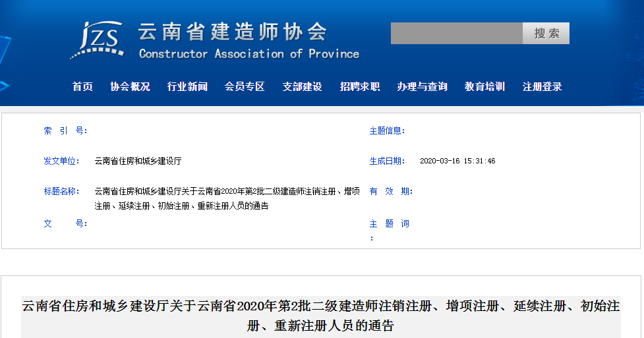
Task: Click the Constructor Association of Province subtitle
Action: tap(249, 54)
